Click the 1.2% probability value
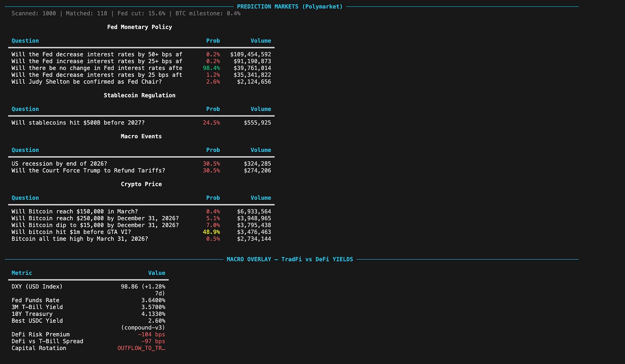 click(213, 75)
